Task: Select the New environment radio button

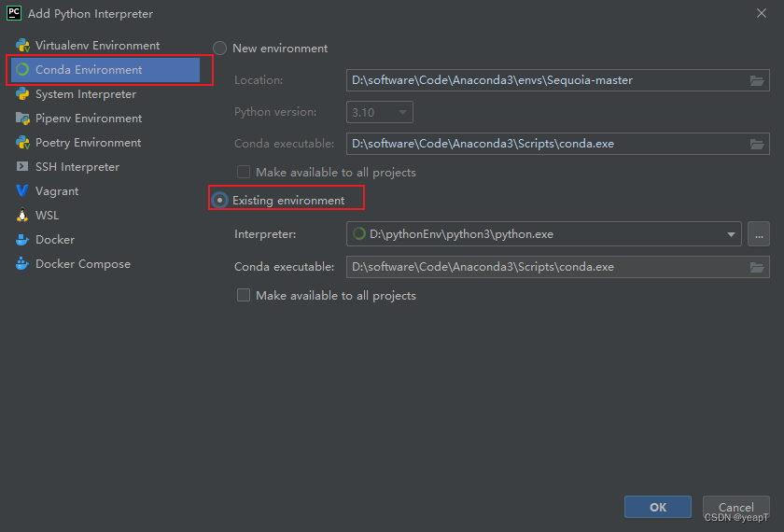Action: pyautogui.click(x=220, y=49)
